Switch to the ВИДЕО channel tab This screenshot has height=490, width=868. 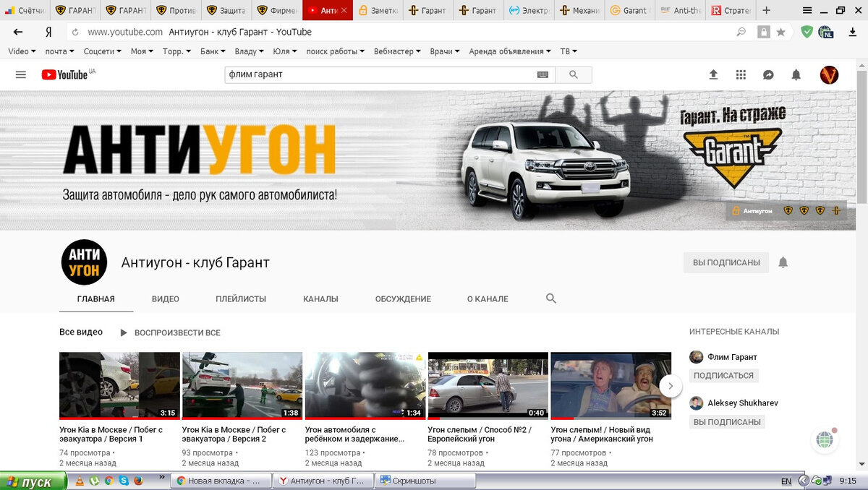coord(166,298)
